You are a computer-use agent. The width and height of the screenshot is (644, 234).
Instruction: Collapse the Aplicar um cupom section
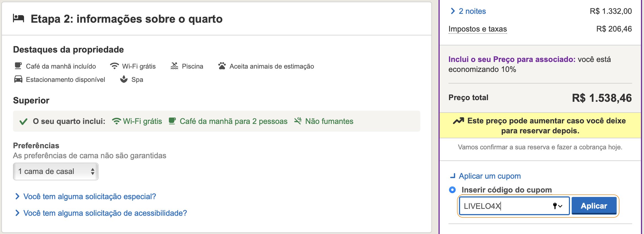(485, 176)
